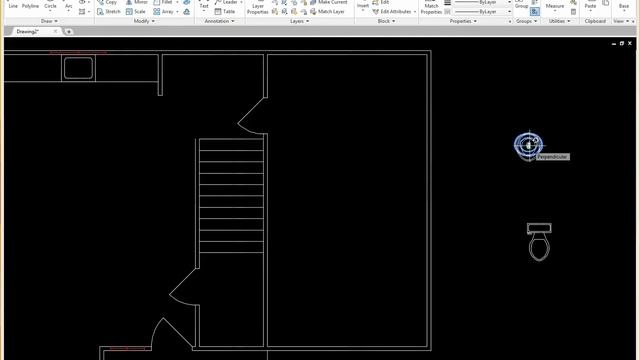Expand the Utilities panel
The width and height of the screenshot is (640, 360).
(559, 21)
